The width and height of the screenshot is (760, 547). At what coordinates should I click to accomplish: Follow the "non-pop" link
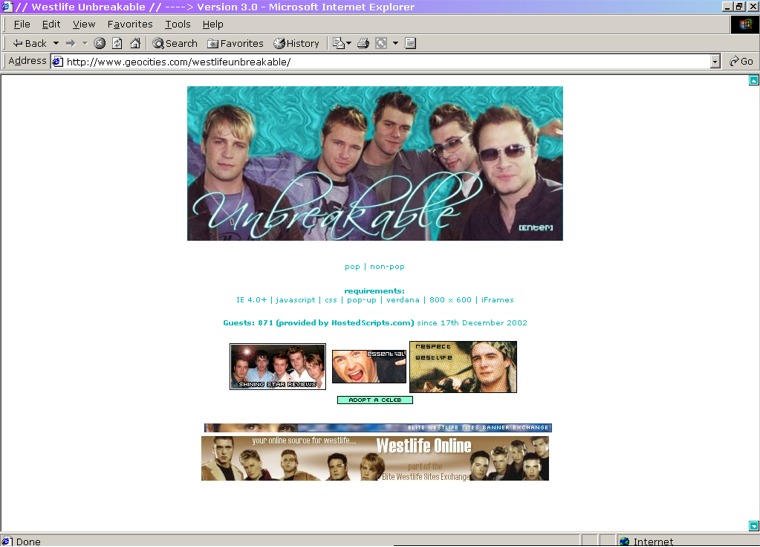point(387,267)
